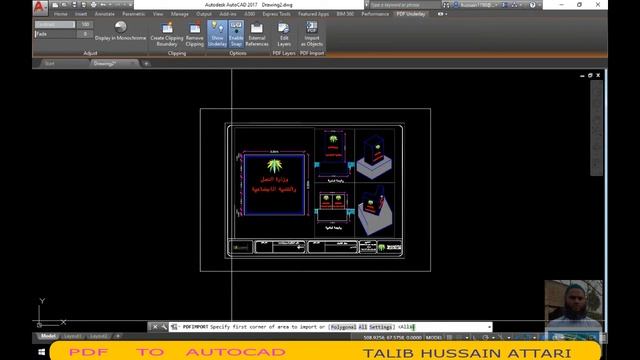Click the coordinates readout in status bar
This screenshot has height=360, width=640.
(392, 338)
